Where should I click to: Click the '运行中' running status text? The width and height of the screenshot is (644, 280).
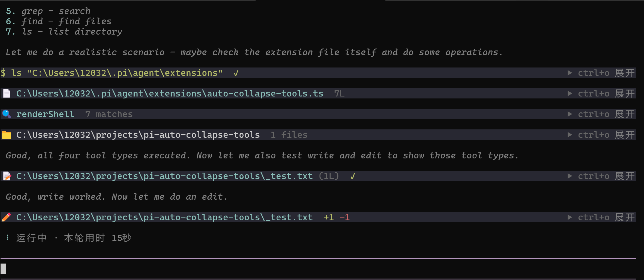pos(32,238)
